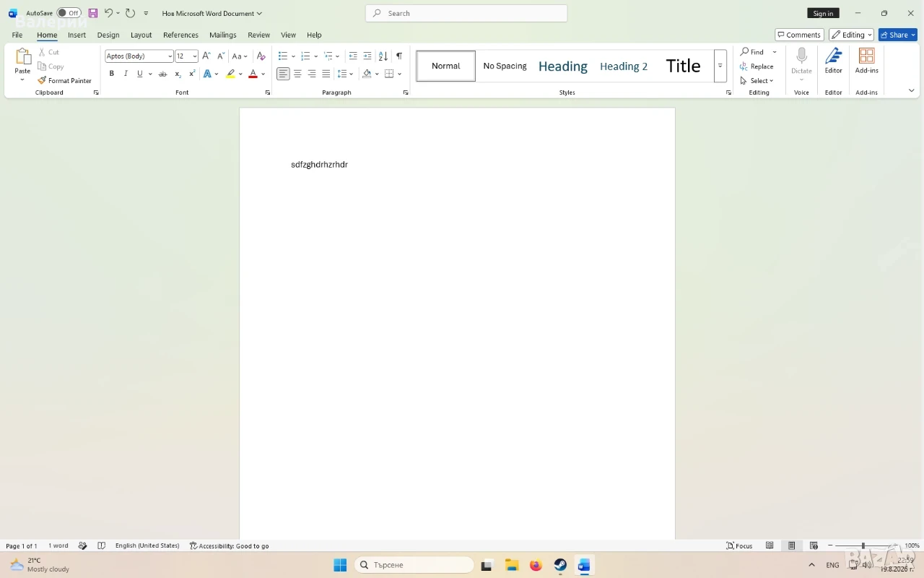
Task: Expand the Styles gallery
Action: click(x=720, y=66)
